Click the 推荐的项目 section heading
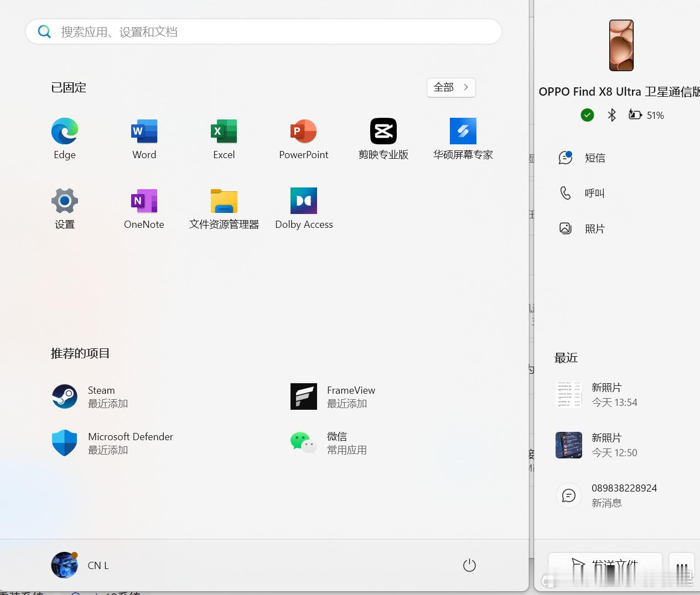The height and width of the screenshot is (595, 700). tap(80, 353)
